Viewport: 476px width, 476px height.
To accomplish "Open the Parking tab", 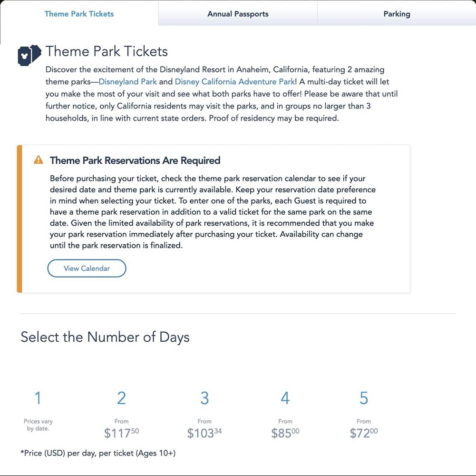I will click(397, 14).
